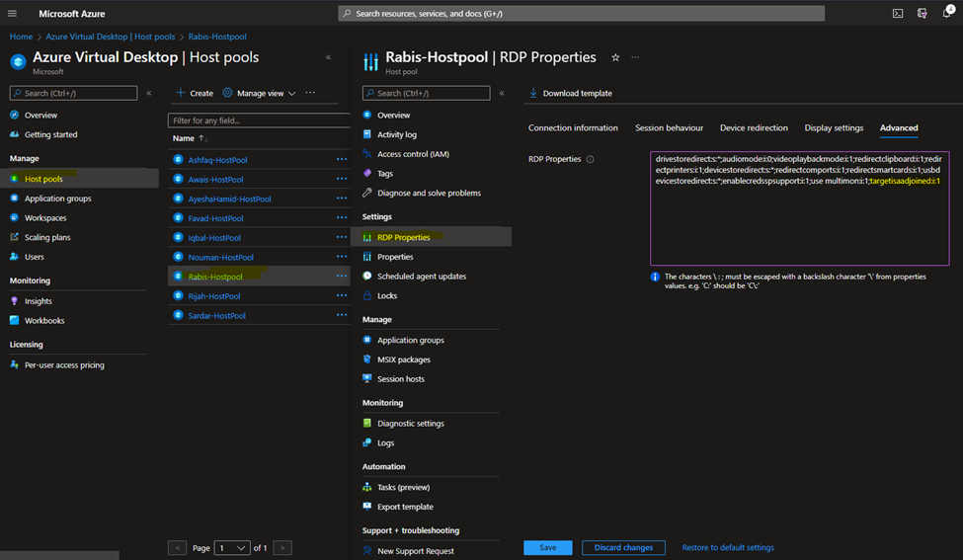Collapse the Azure Virtual Desktop left menu

(x=148, y=93)
